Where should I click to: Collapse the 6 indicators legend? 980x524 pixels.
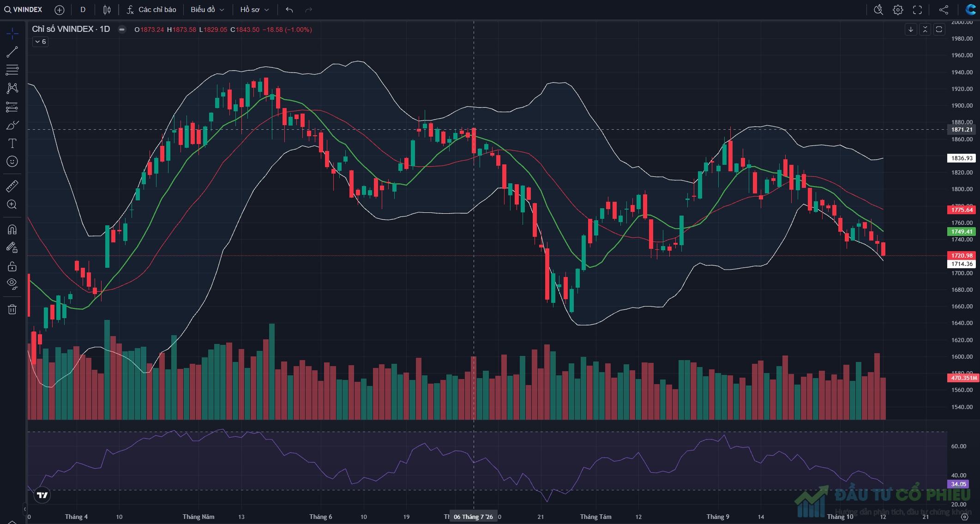41,42
